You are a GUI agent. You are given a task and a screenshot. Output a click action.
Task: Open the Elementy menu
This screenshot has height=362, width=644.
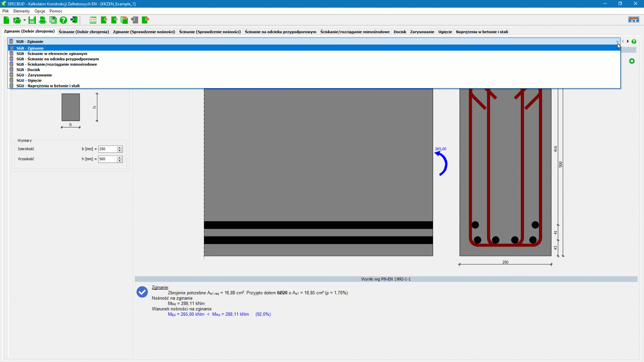pos(21,11)
